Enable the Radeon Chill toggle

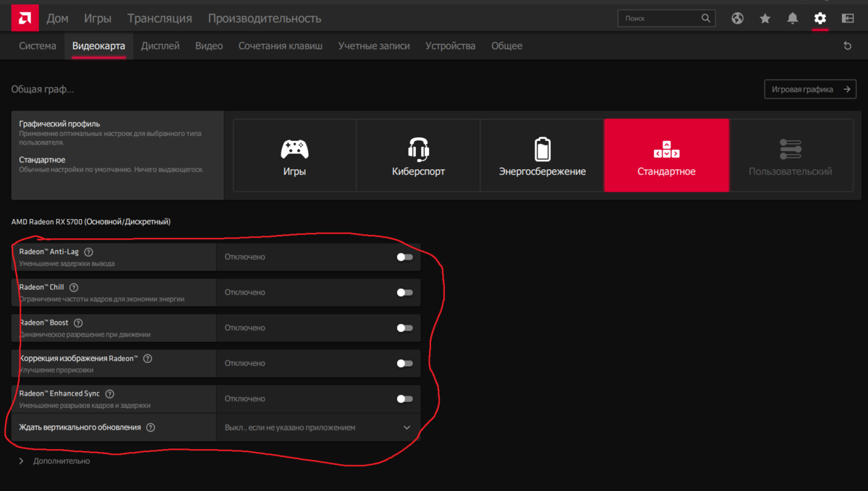click(x=405, y=292)
